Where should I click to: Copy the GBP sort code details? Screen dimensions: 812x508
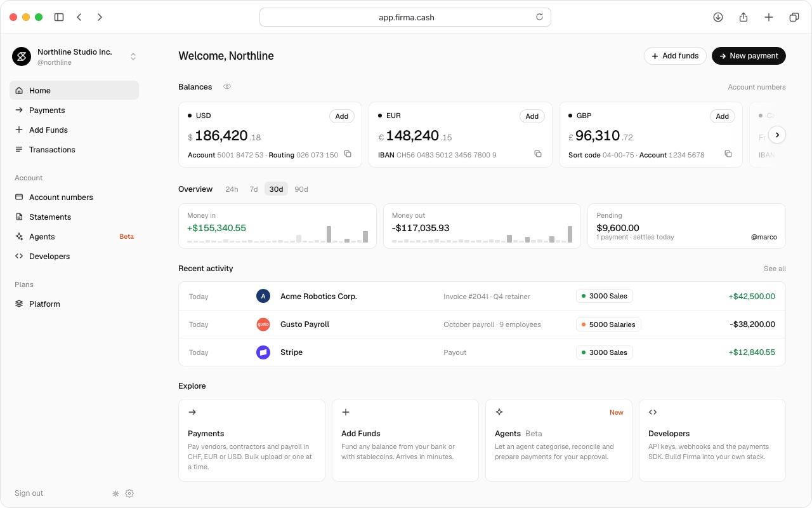pos(728,154)
